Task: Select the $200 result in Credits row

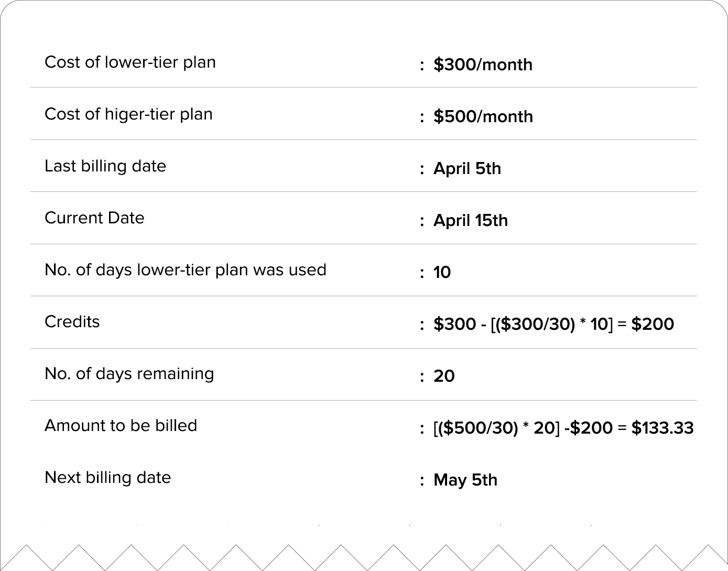Action: [653, 324]
